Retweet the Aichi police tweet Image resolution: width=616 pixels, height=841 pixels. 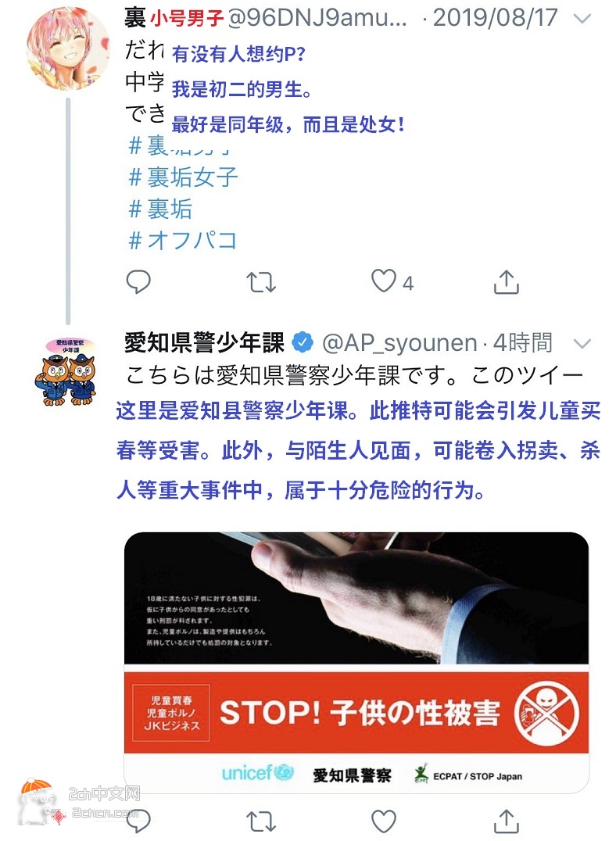261,821
